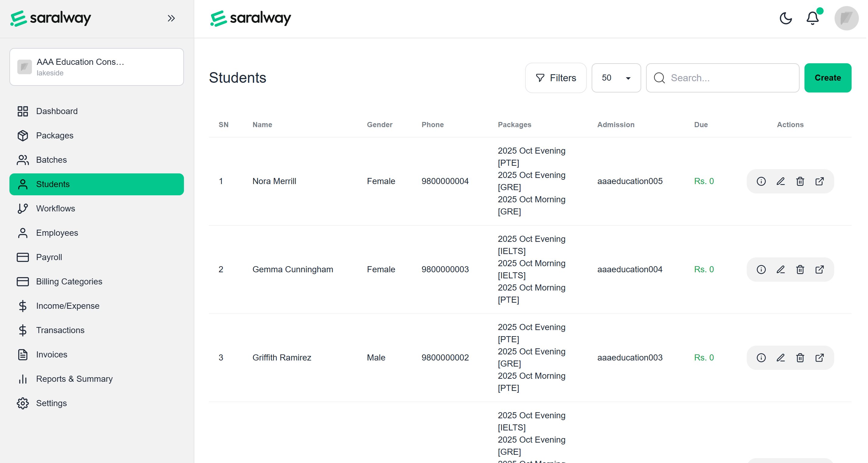Open notifications bell

coord(812,18)
